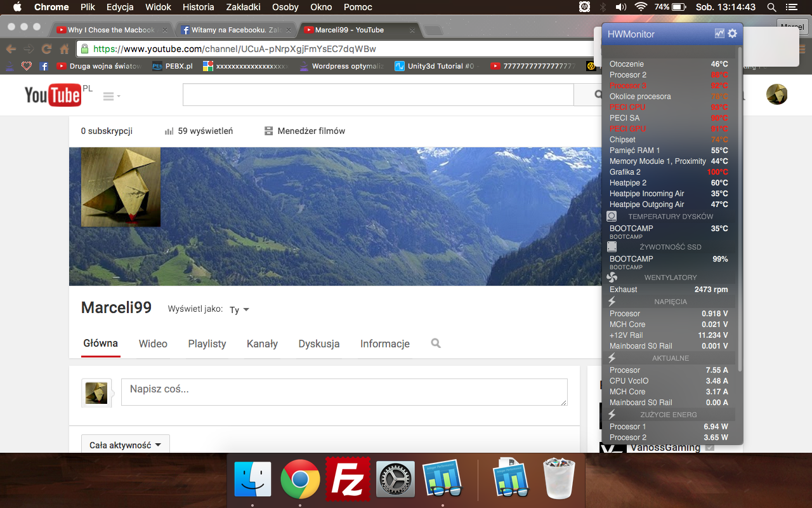Open the 'Cała aktywność' dropdown
The height and width of the screenshot is (508, 812).
pos(126,445)
